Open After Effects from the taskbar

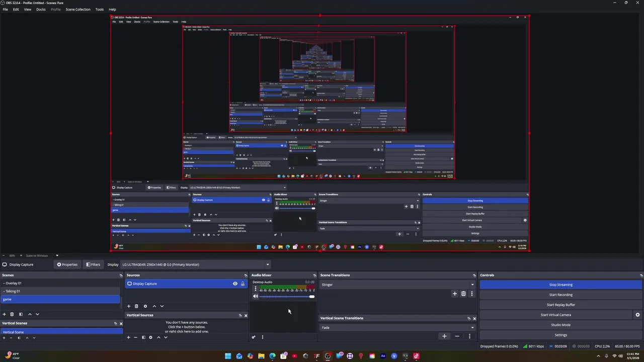[x=383, y=356]
